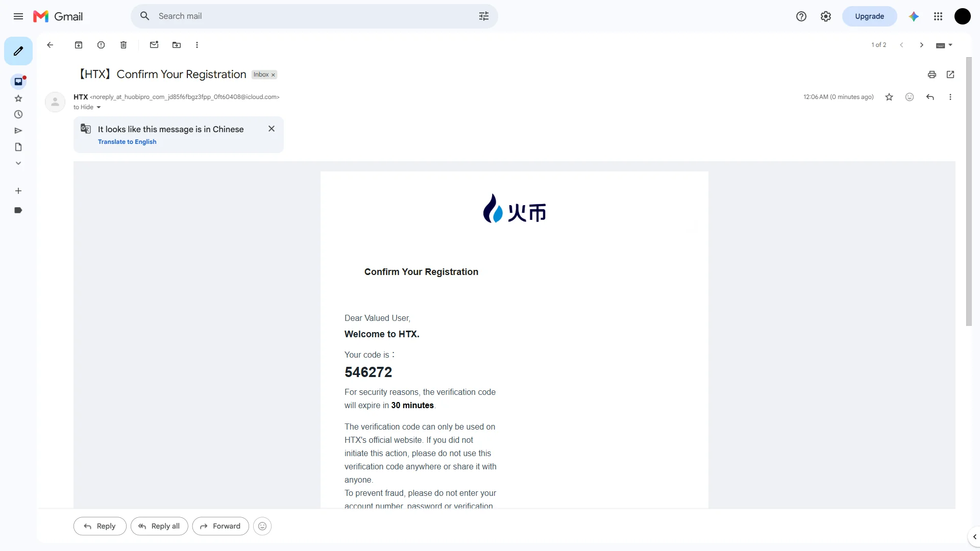Image resolution: width=980 pixels, height=551 pixels.
Task: Click the sender avatar icon
Action: coord(55,102)
